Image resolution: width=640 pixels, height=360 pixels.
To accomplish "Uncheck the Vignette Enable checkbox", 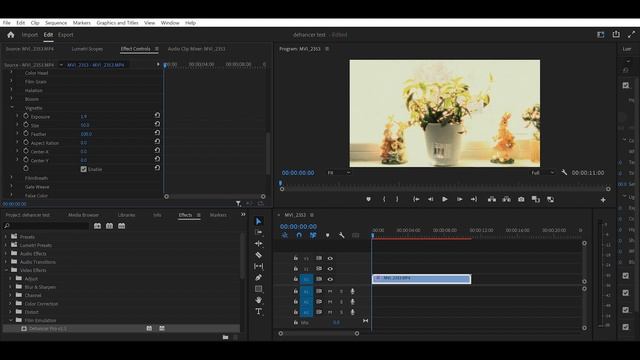I will pos(84,169).
